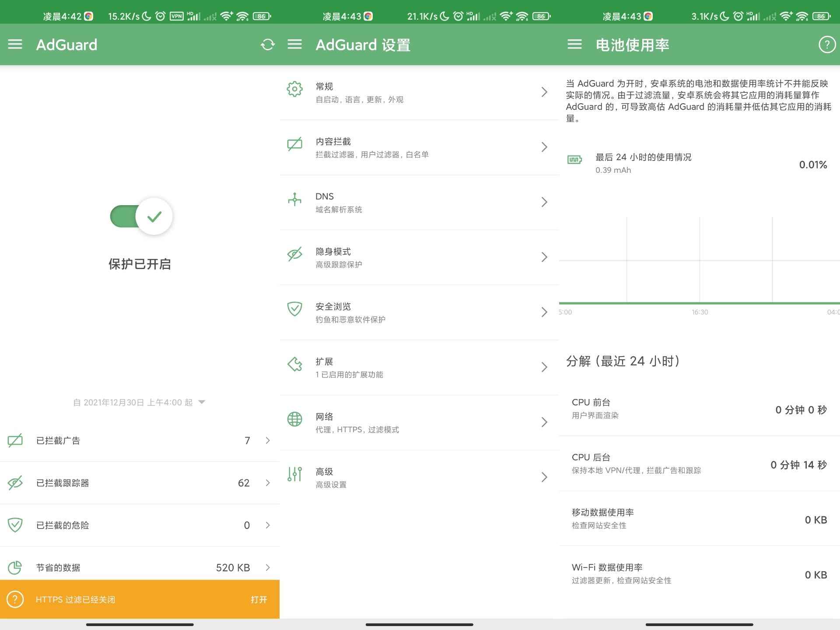Tap the 16:30 marker on battery chart
Viewport: 840px width, 630px height.
click(x=700, y=312)
